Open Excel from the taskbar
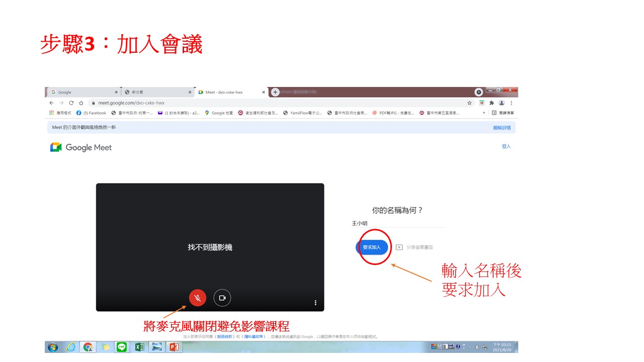Viewport: 644px width, 362px height. pos(139,347)
